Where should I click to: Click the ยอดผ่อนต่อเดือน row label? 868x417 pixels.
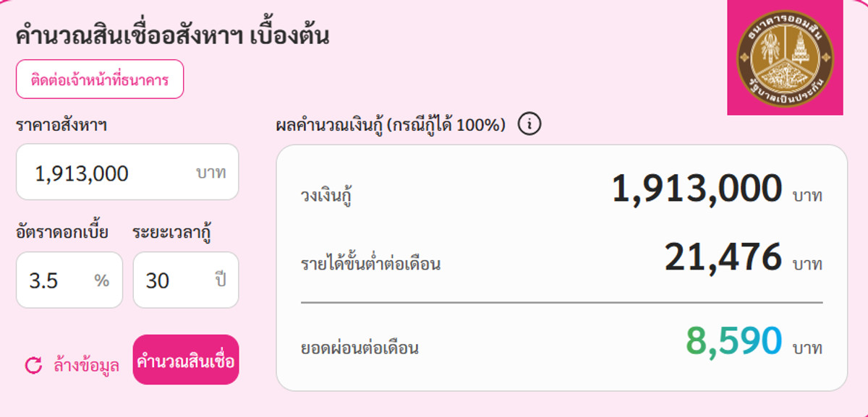pos(359,348)
